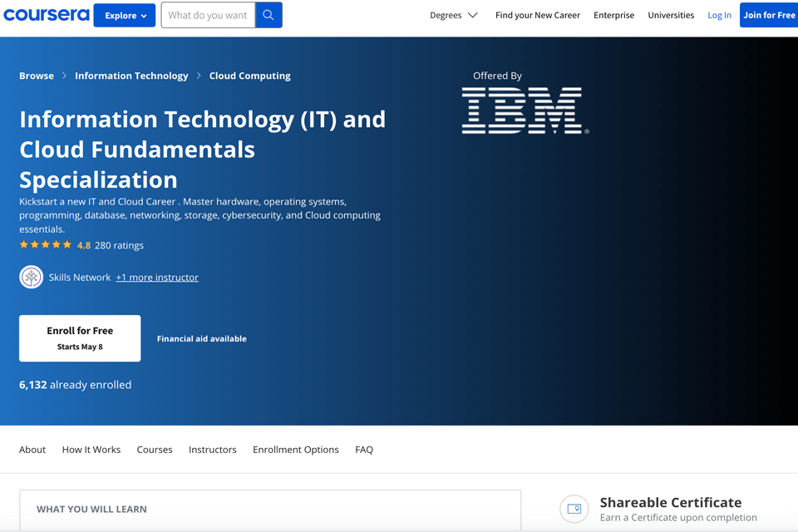The width and height of the screenshot is (798, 532).
Task: Click the IBM logo
Action: pos(525,111)
